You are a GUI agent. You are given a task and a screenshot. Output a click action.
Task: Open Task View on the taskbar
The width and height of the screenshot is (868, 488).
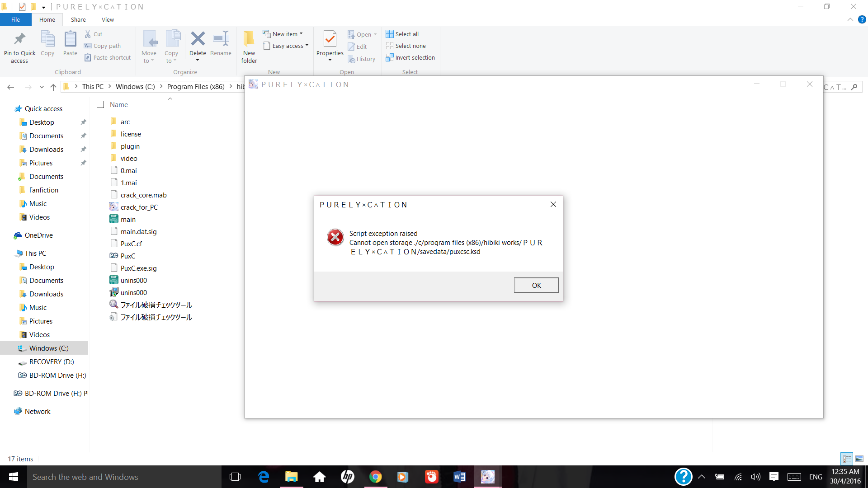[235, 477]
